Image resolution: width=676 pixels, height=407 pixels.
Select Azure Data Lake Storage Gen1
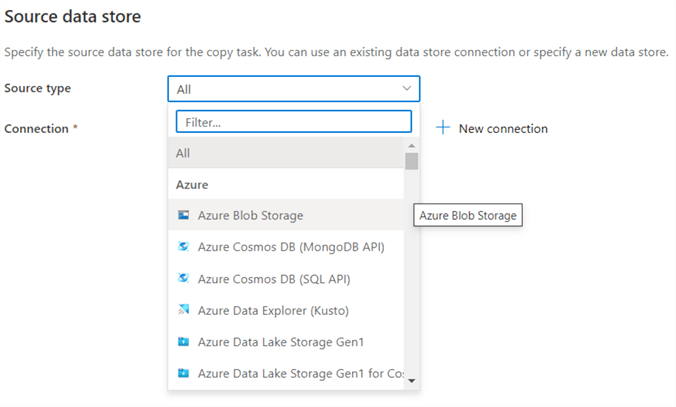(x=286, y=342)
